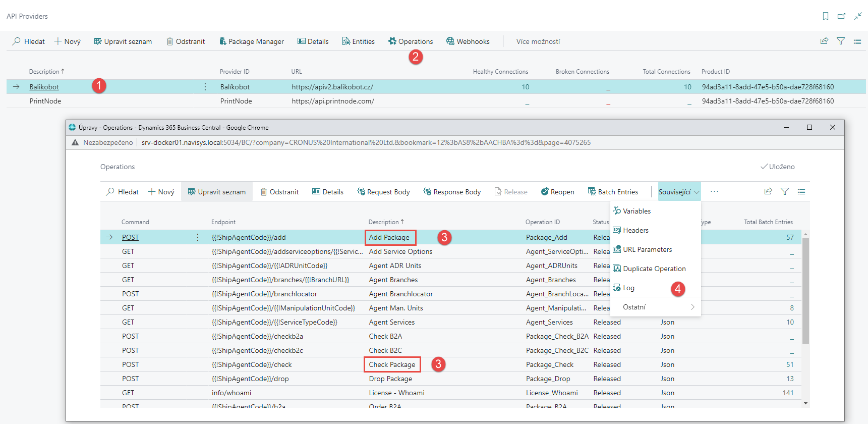Select Log from the Související menu
Image resolution: width=868 pixels, height=424 pixels.
pos(628,288)
